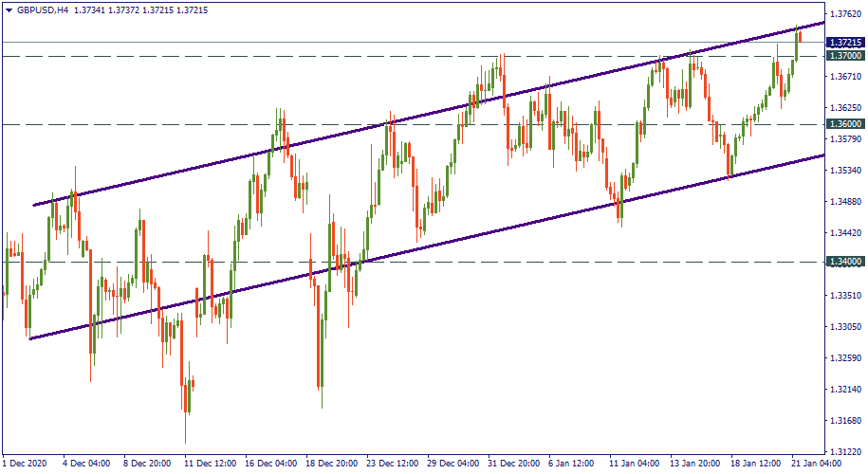Select the dashed horizontal line at 1.37000

click(285, 56)
